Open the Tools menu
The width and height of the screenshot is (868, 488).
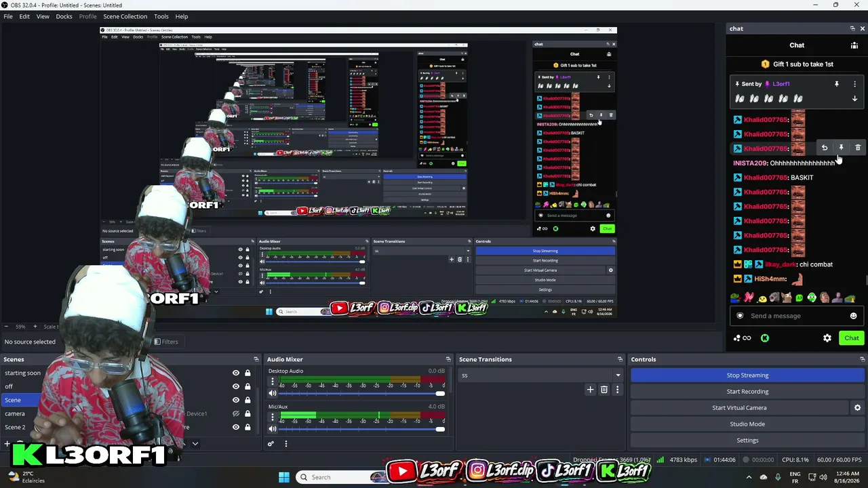(161, 16)
